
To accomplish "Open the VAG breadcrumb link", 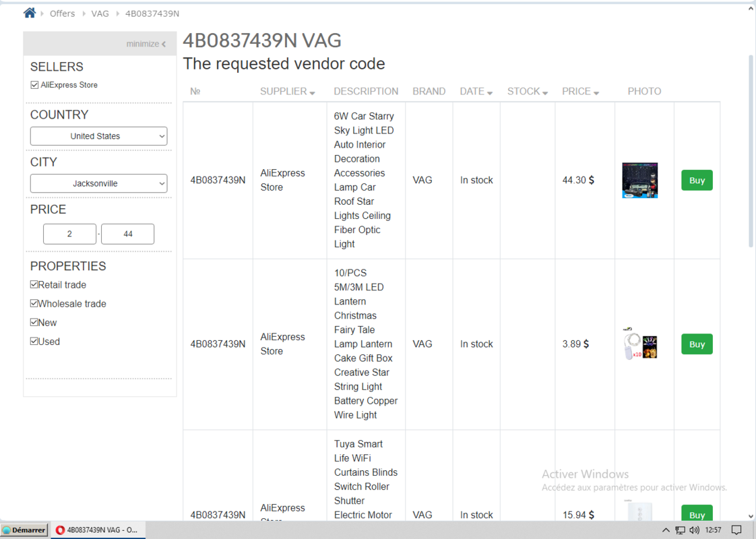I will tap(100, 13).
